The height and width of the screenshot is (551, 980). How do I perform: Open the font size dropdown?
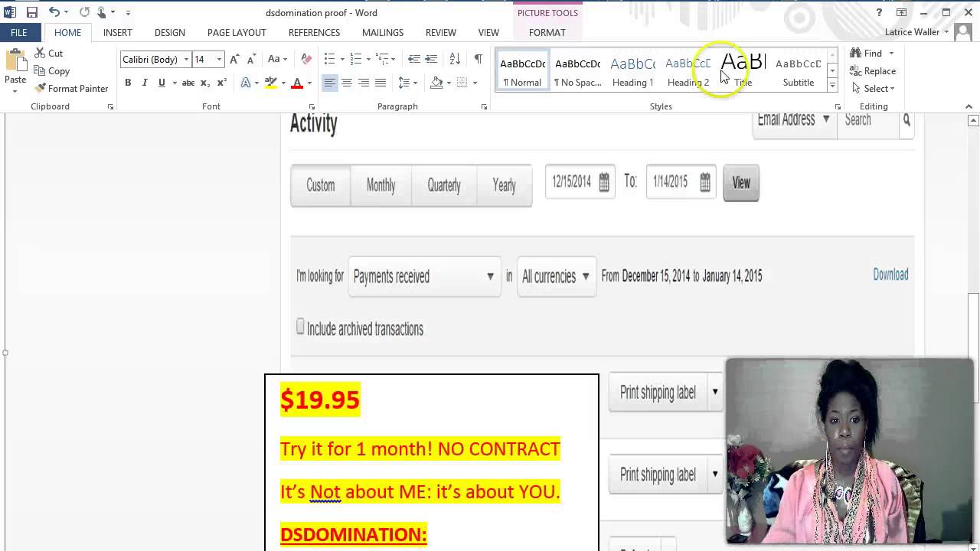[219, 59]
